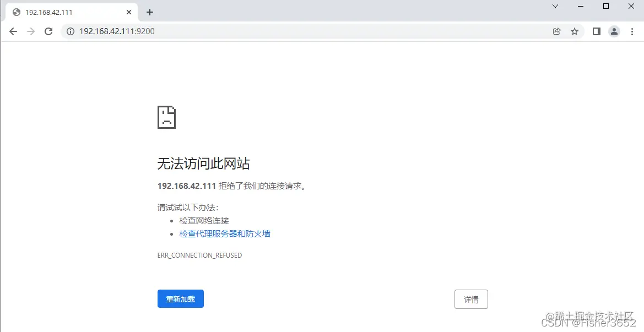Click the ERR_CONNECTION_REFUSED error code text
644x332 pixels.
pos(199,255)
